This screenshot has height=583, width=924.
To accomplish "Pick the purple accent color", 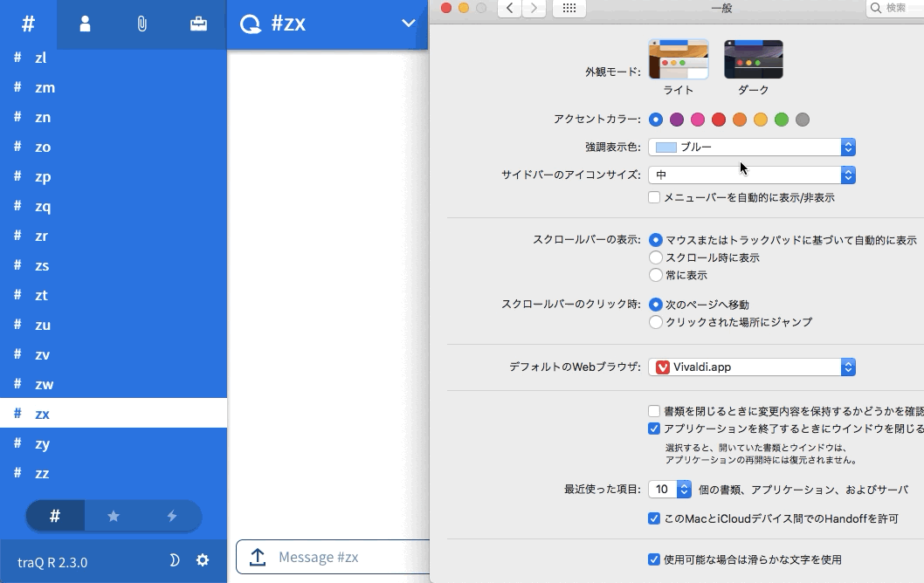I will (x=677, y=120).
